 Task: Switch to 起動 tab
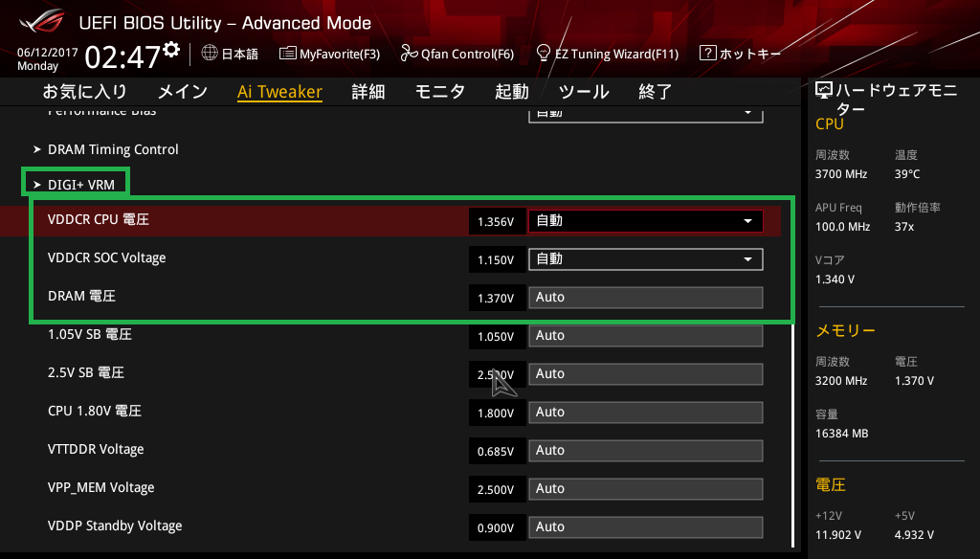click(512, 92)
